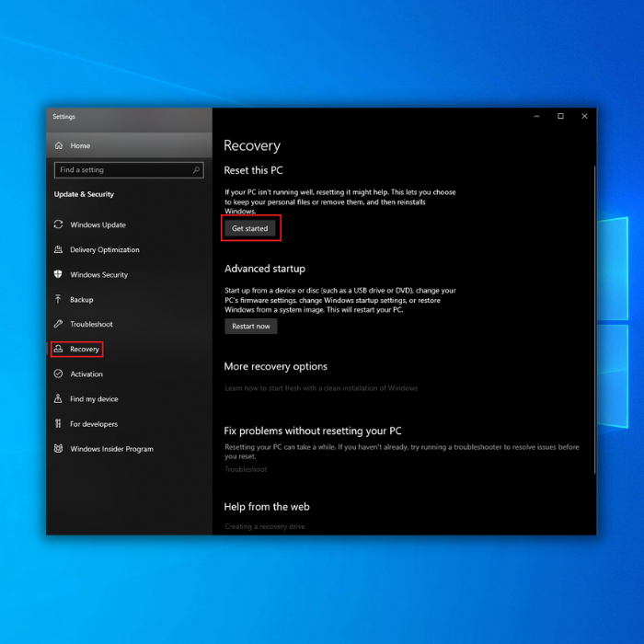This screenshot has height=644, width=644.
Task: Click the Windows Security shield icon
Action: [x=58, y=274]
